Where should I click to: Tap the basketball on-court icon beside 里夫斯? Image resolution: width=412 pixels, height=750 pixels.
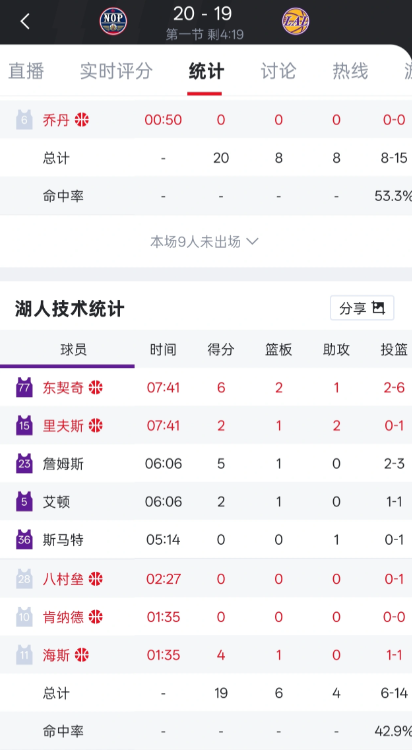96,425
